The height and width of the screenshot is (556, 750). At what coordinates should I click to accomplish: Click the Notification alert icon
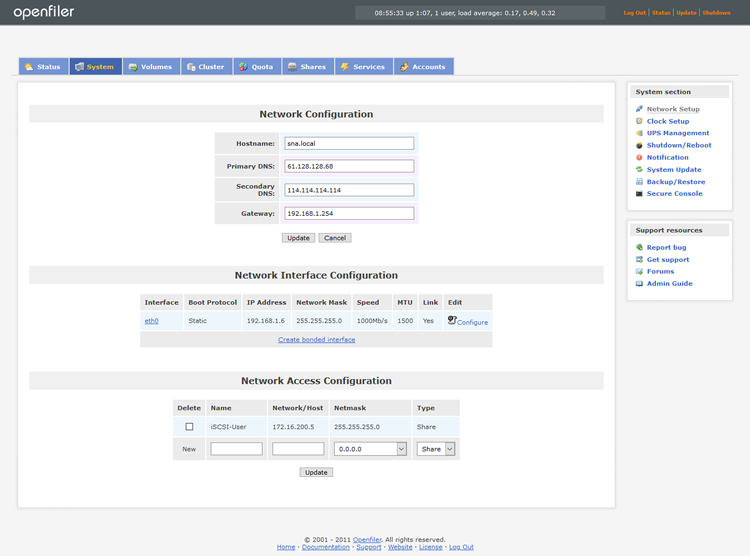639,157
